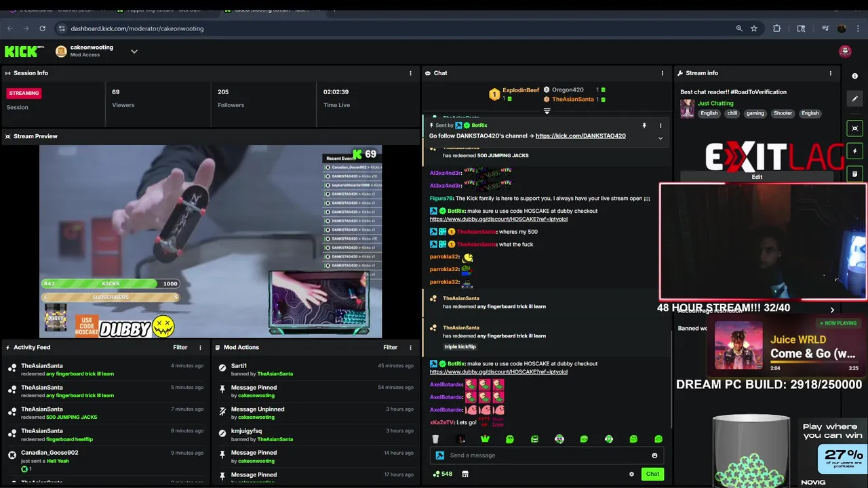This screenshot has height=488, width=868.
Task: Open the first dubby.gg discount link
Action: click(x=498, y=219)
